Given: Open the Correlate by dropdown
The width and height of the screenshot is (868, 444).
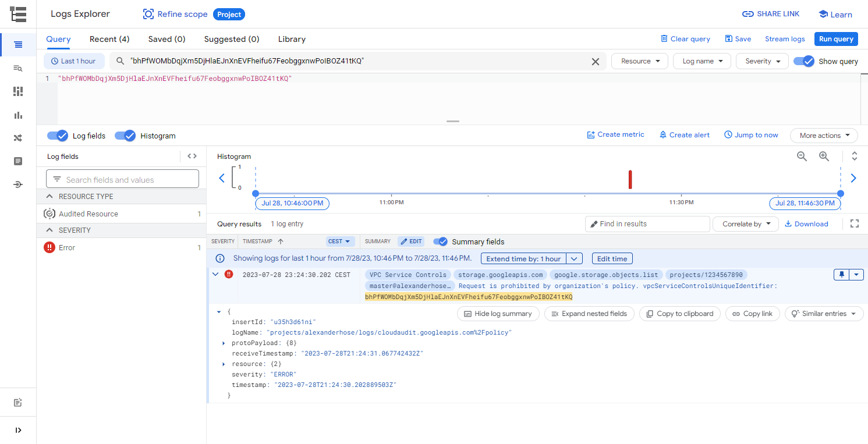Looking at the screenshot, I should click(746, 223).
